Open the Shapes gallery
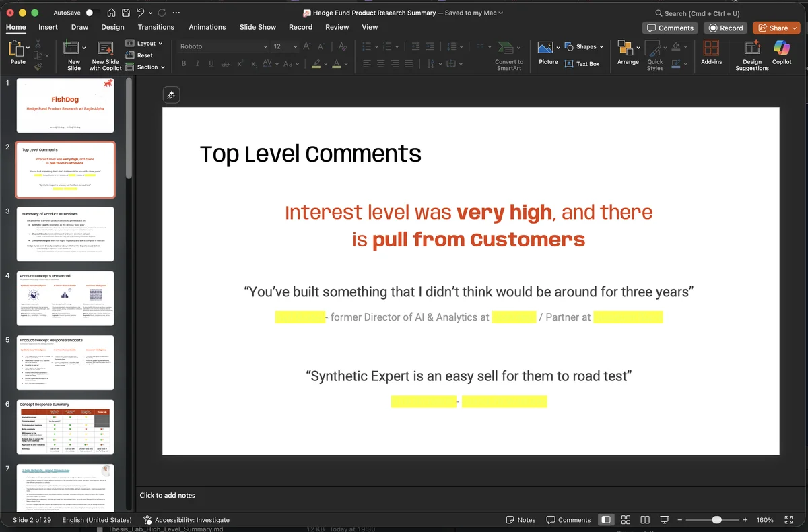This screenshot has width=808, height=532. pyautogui.click(x=584, y=46)
